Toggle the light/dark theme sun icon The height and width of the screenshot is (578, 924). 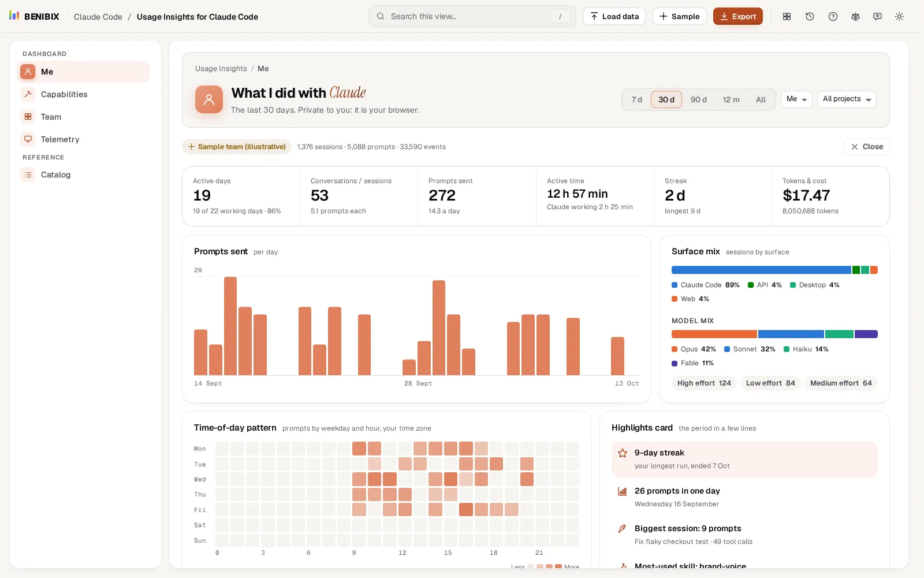[x=899, y=17]
